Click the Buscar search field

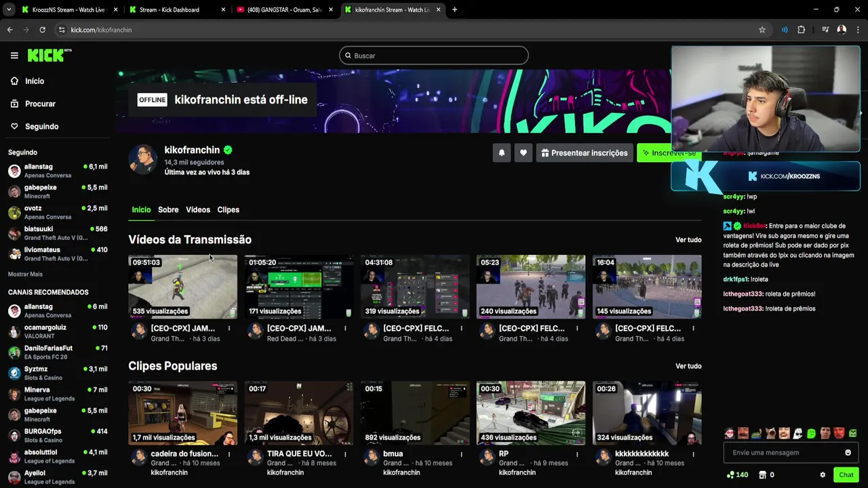coord(434,56)
